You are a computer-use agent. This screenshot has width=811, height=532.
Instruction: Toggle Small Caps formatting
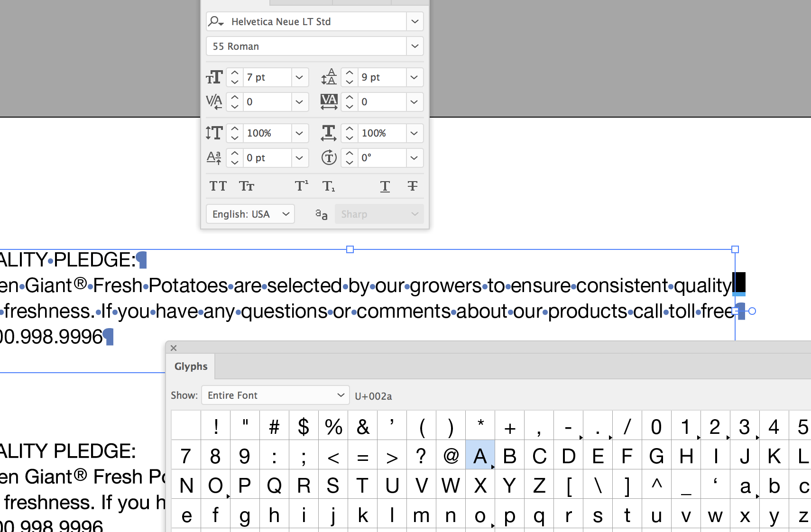point(247,186)
